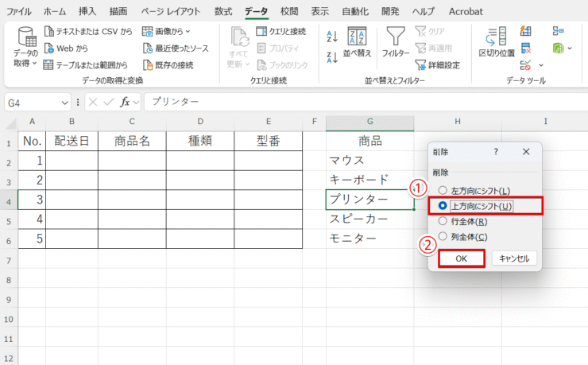Switch to the ホーム tab
The width and height of the screenshot is (588, 365).
(55, 12)
